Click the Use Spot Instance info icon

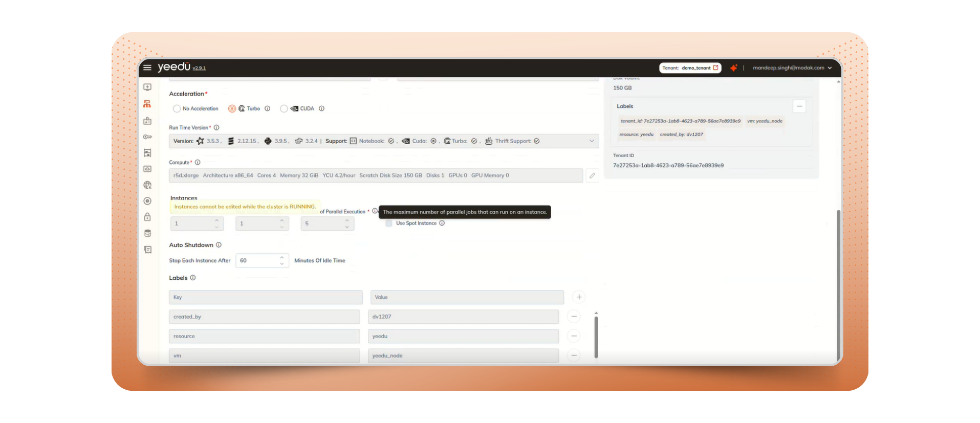point(442,223)
